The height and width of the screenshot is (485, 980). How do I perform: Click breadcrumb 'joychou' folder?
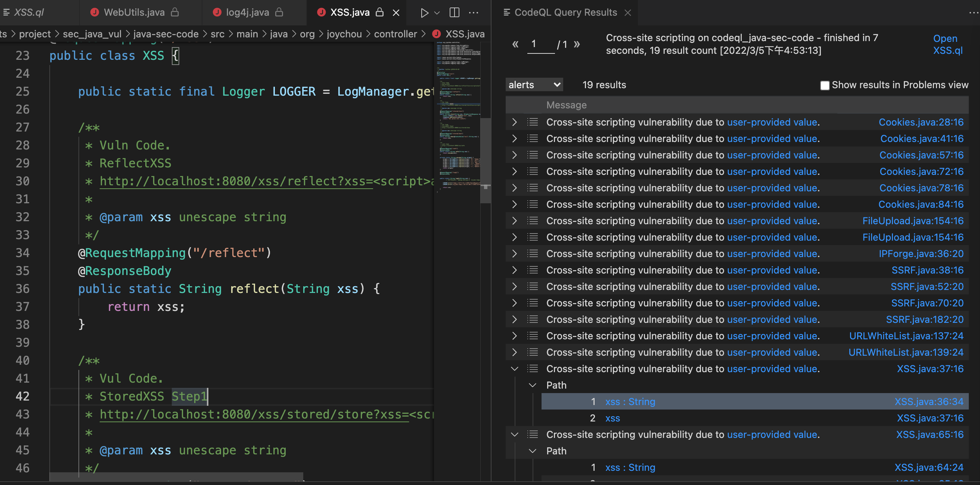click(x=344, y=34)
